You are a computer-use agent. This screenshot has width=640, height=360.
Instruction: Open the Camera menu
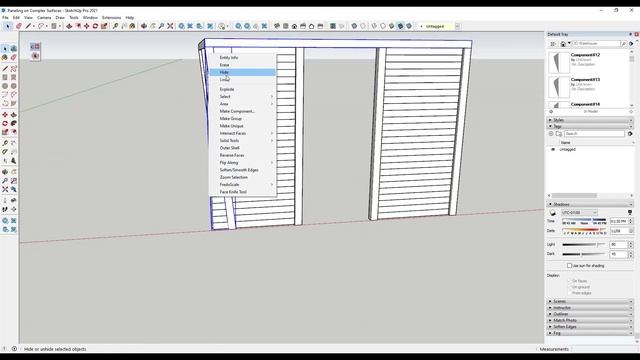pyautogui.click(x=44, y=18)
